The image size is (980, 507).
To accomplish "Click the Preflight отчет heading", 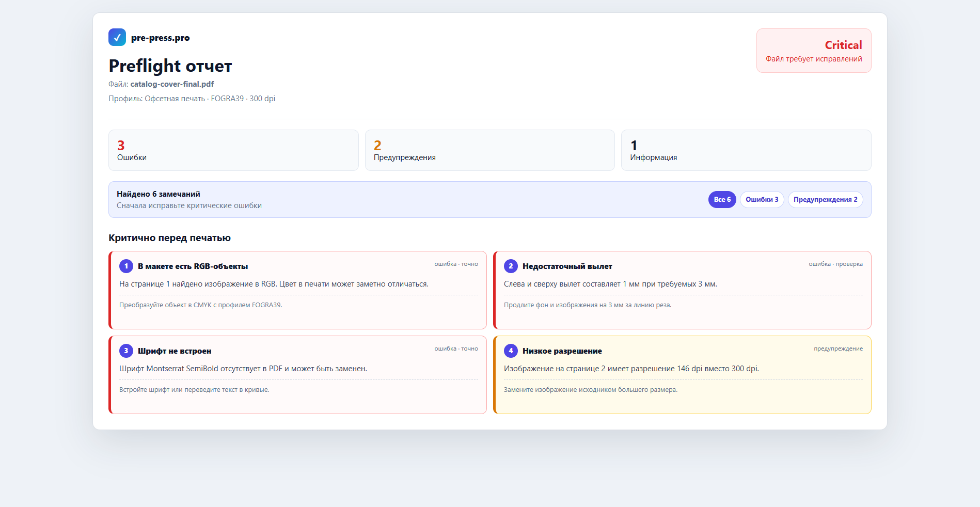I will pos(170,66).
